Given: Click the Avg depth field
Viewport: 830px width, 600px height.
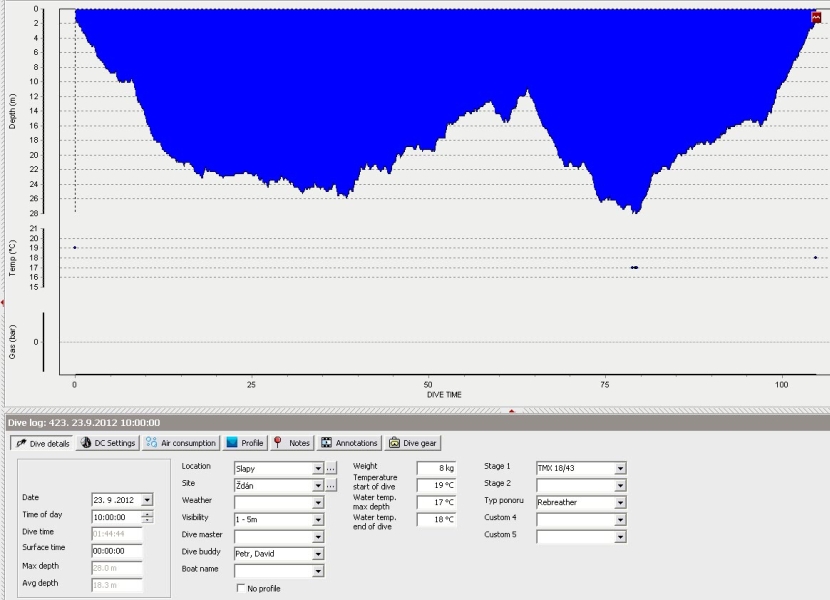Looking at the screenshot, I should point(117,585).
